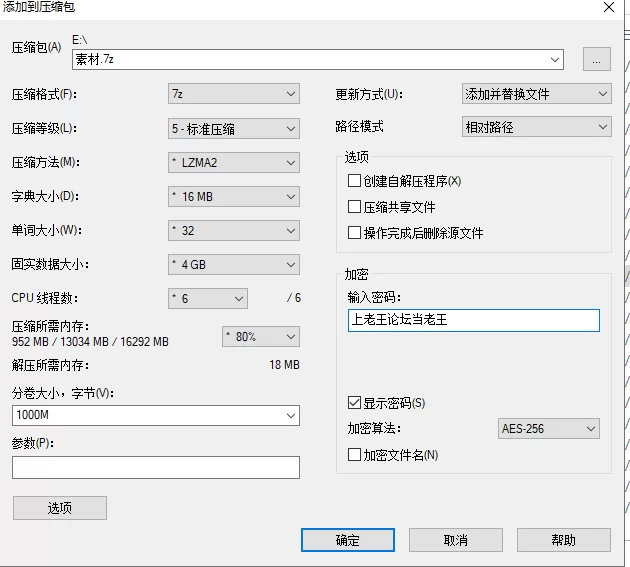Viewport: 630px width, 567px height.
Task: Open the 单词大小 32 dropdown
Action: (x=234, y=231)
